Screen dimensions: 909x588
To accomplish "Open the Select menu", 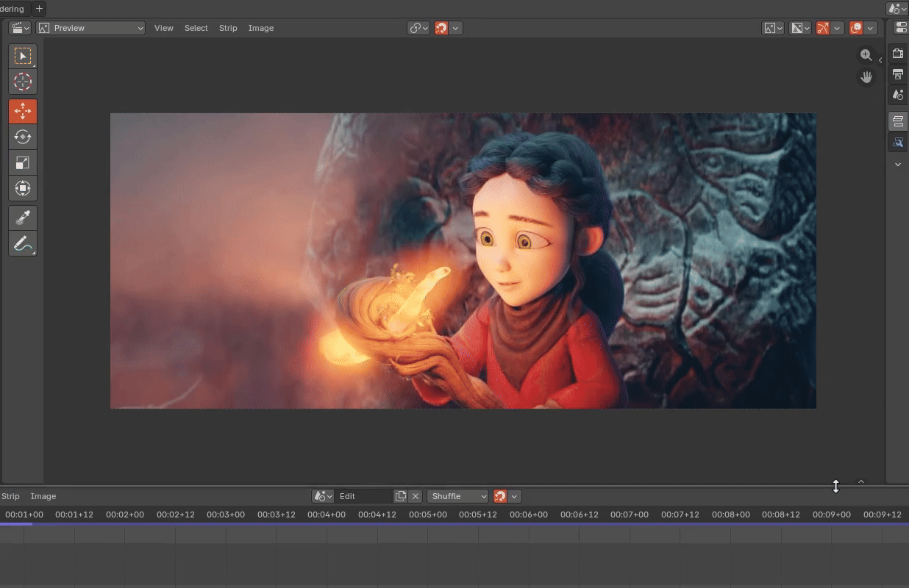I will [x=196, y=28].
